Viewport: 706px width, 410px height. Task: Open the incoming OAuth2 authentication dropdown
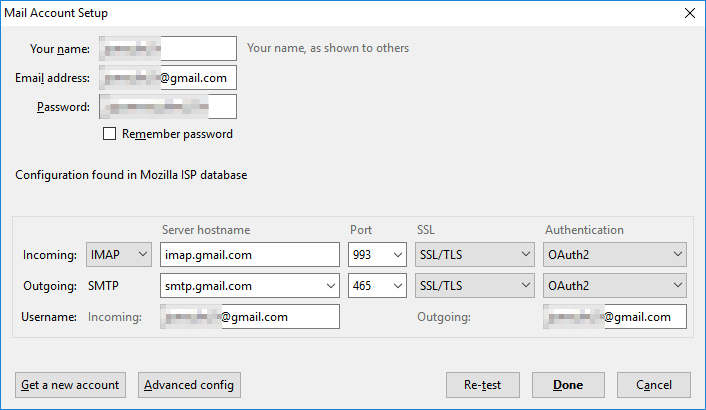(x=615, y=255)
